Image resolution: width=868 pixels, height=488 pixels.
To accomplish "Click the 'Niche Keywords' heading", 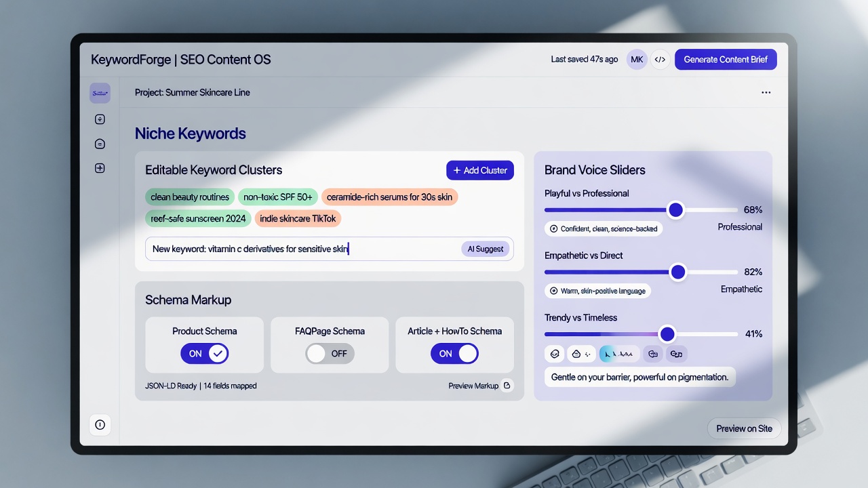I will click(191, 134).
